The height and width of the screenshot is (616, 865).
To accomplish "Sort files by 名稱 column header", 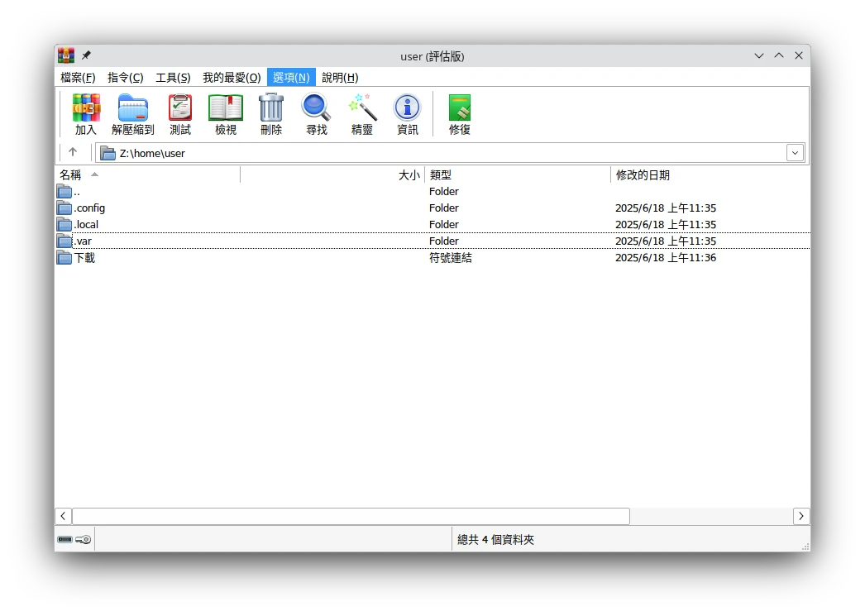I will pyautogui.click(x=70, y=175).
